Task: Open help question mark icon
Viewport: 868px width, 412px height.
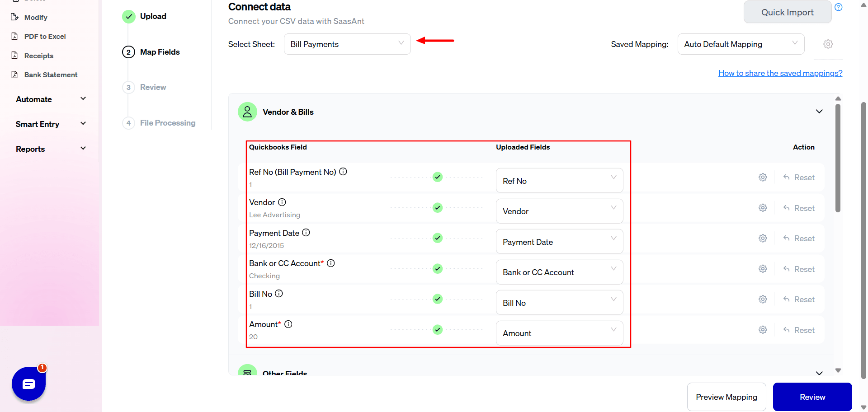Action: 838,7
